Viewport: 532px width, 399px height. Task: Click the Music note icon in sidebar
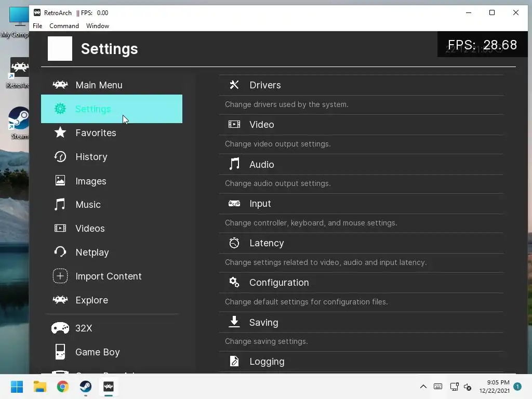click(x=60, y=204)
